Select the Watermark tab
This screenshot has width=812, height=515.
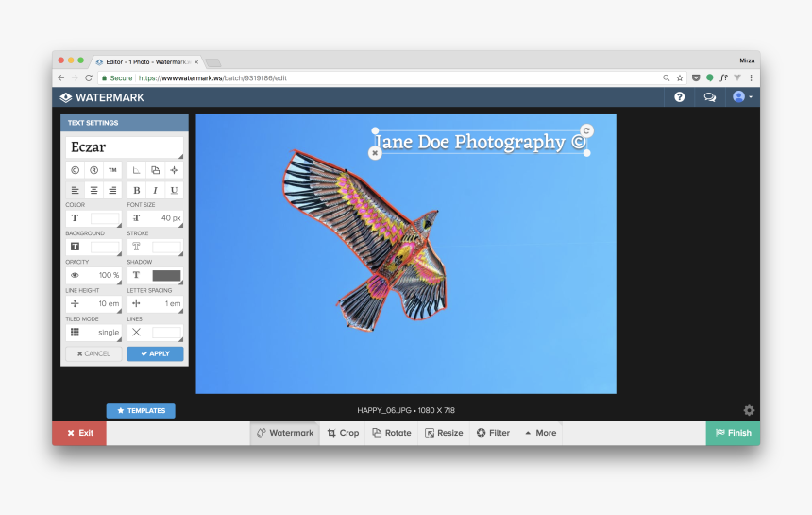pyautogui.click(x=285, y=433)
